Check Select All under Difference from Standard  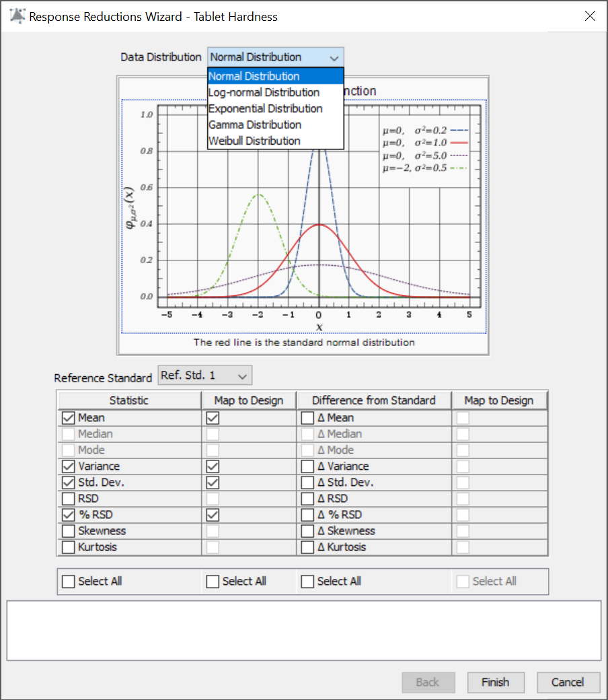click(x=307, y=582)
